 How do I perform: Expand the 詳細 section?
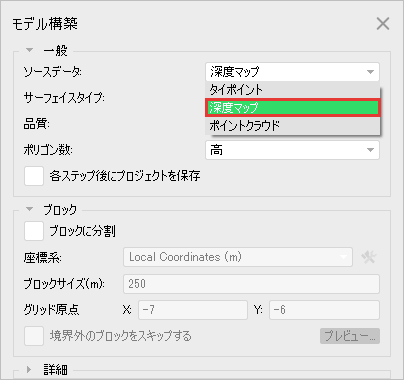29,369
